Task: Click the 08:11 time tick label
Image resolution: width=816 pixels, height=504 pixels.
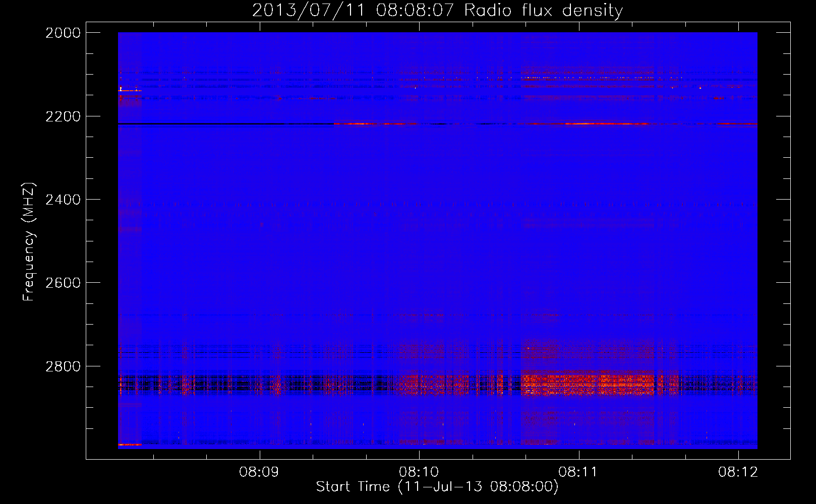Action: click(578, 472)
